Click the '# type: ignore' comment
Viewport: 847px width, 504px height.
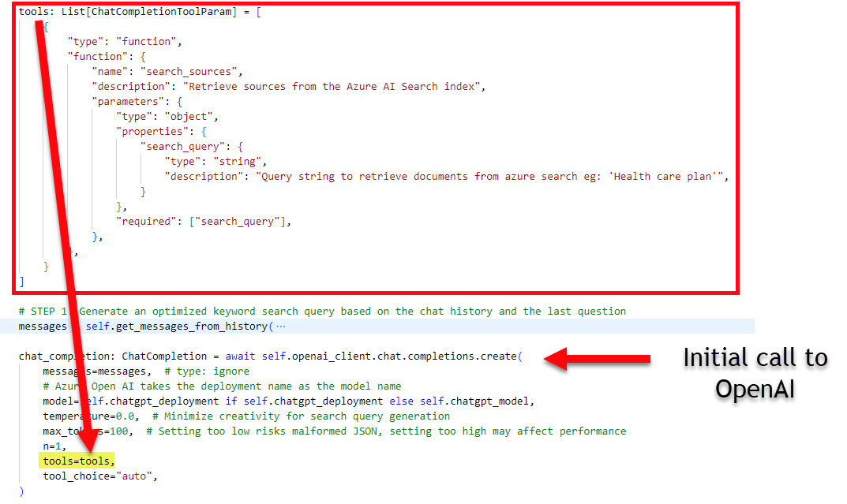(207, 371)
